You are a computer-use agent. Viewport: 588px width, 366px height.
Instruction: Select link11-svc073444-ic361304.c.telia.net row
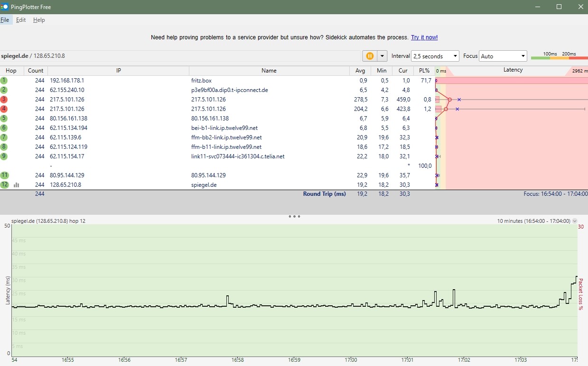294,156
